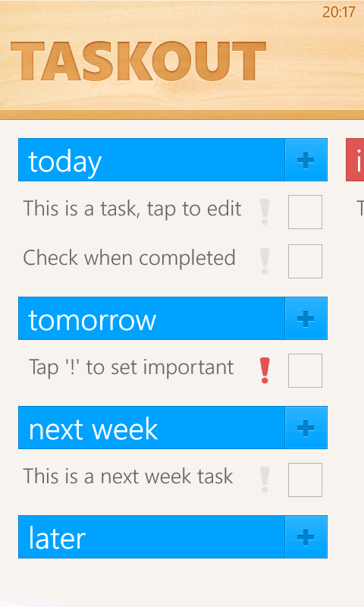
Task: Add a new task to the tomorrow list
Action: pos(306,318)
